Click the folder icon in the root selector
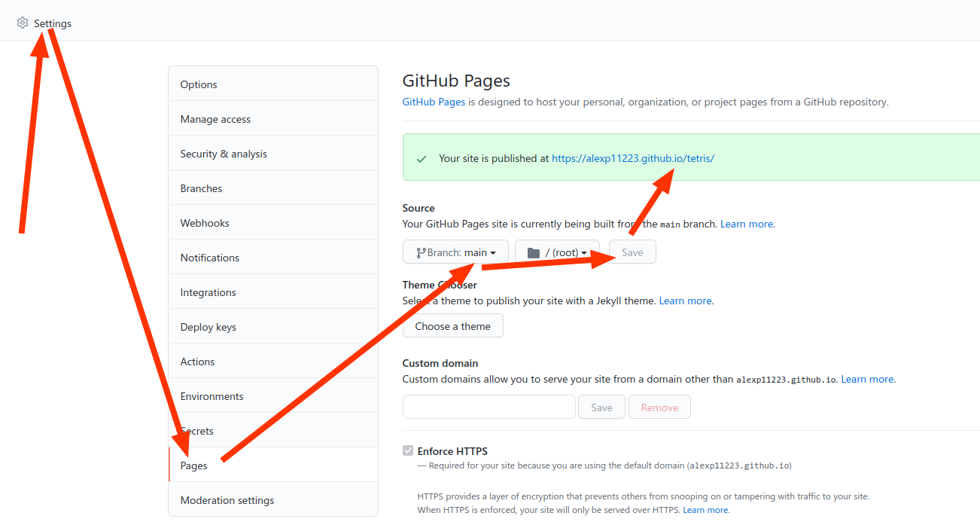Screen dimensions: 980x525 534,252
